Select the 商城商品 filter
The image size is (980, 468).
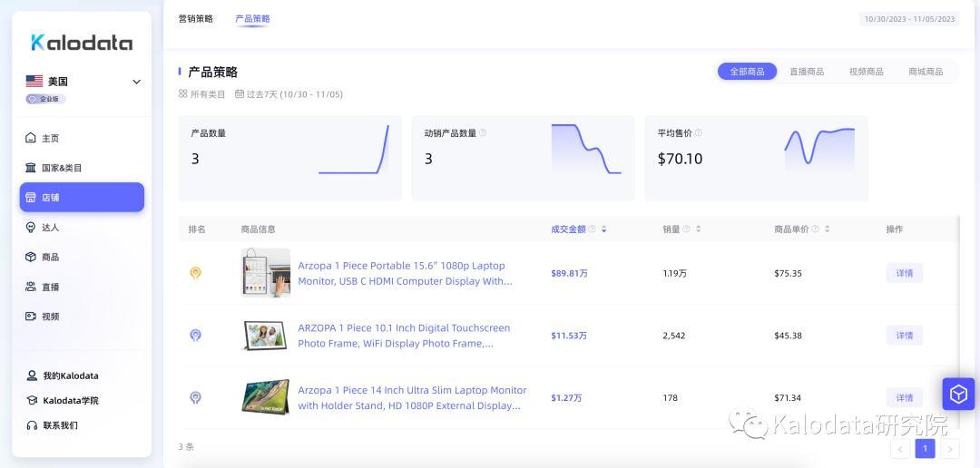point(926,72)
